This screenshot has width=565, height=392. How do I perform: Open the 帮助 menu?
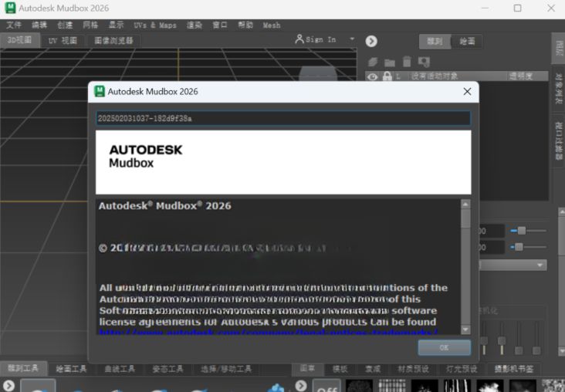tap(245, 25)
